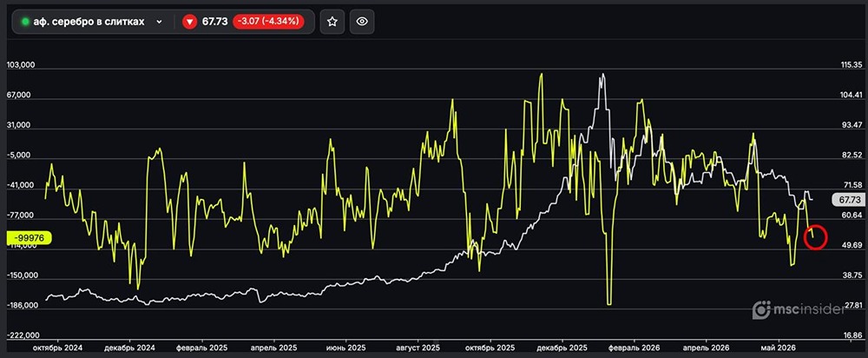Click the -3.07 (-4.34%) change badge
Viewport: 868px width, 358px height.
click(268, 22)
